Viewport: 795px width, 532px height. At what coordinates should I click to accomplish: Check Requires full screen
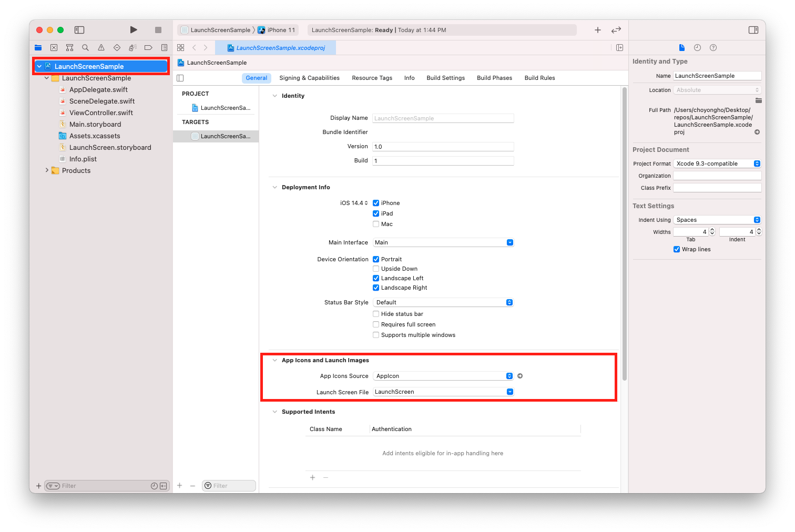point(376,324)
